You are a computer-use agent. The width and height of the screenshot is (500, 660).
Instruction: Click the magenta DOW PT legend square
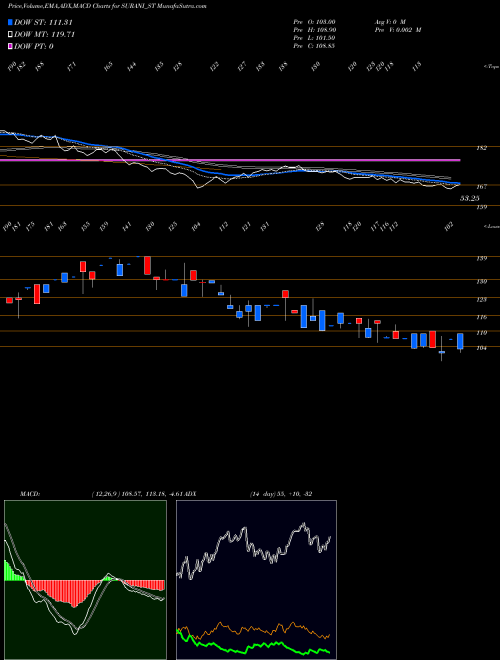pos(10,46)
